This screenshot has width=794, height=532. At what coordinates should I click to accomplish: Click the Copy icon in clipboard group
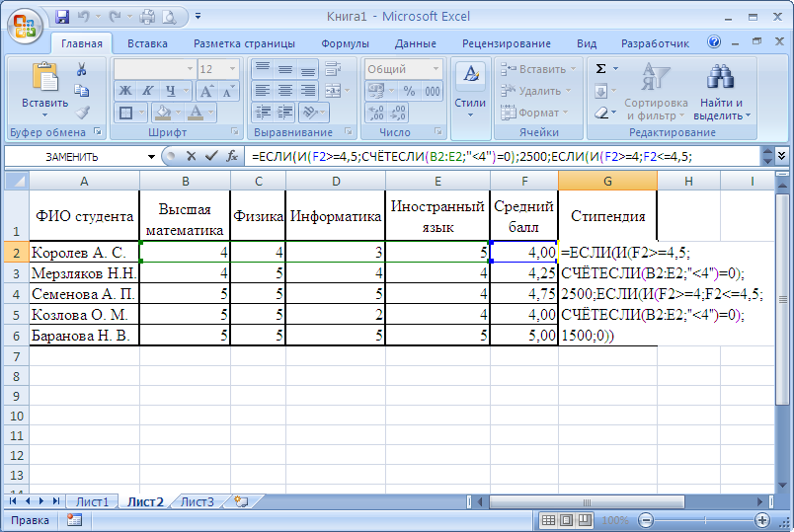[x=82, y=91]
